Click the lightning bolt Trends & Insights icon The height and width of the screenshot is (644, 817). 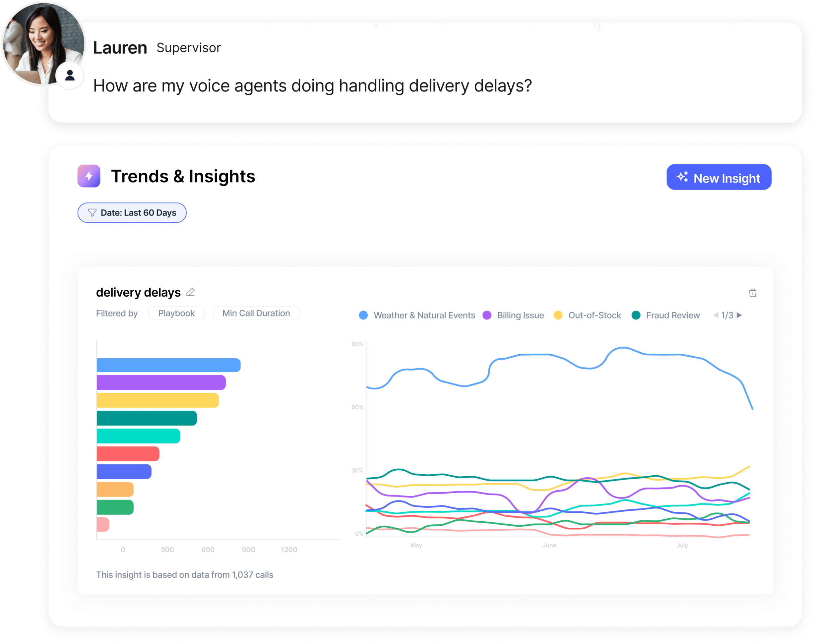(x=89, y=176)
